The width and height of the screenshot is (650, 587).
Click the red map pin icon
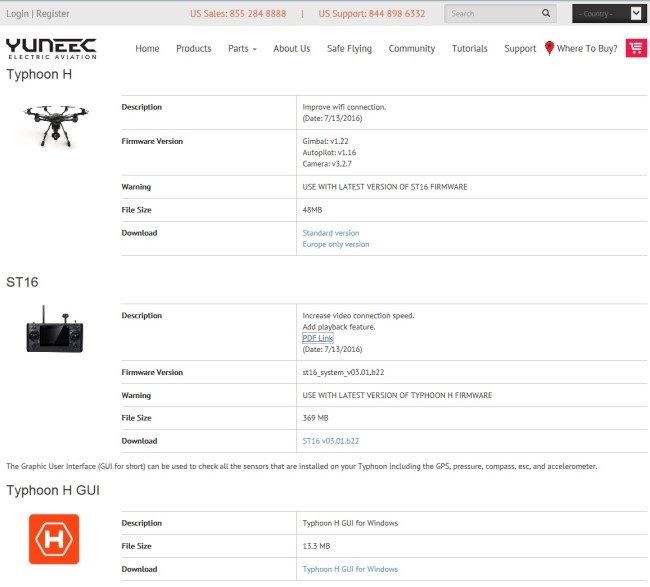point(549,48)
